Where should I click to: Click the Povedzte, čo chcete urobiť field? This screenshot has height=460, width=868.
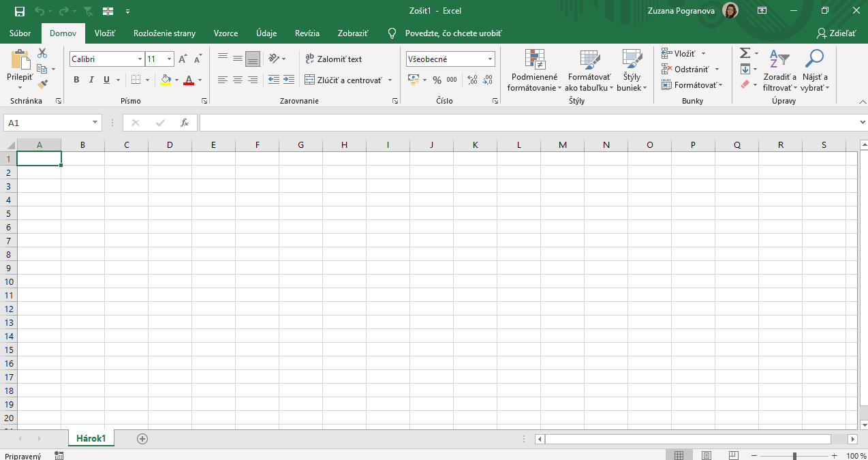point(452,33)
